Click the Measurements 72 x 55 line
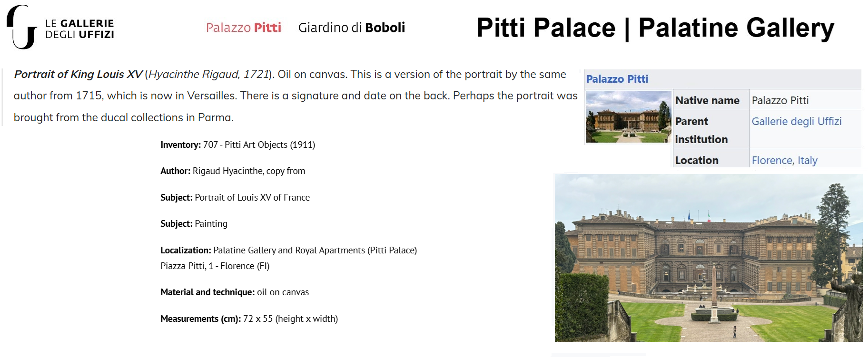Viewport: 868px width, 357px height. tap(249, 319)
